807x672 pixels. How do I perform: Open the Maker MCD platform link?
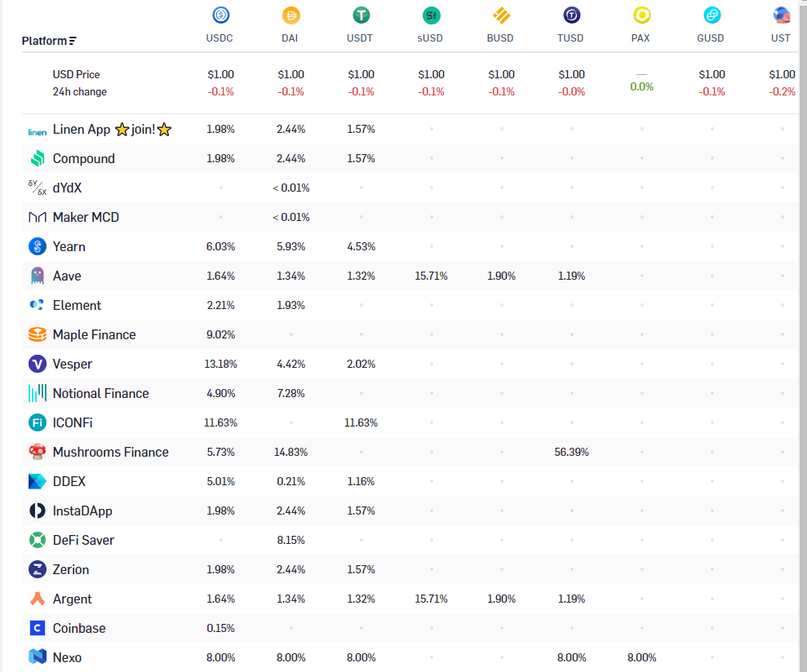tap(86, 217)
